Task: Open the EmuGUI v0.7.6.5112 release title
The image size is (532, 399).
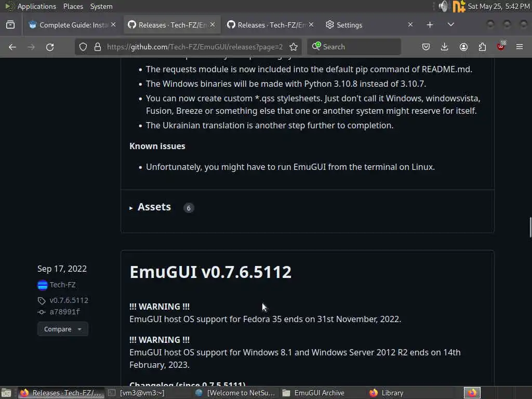Action: click(210, 272)
